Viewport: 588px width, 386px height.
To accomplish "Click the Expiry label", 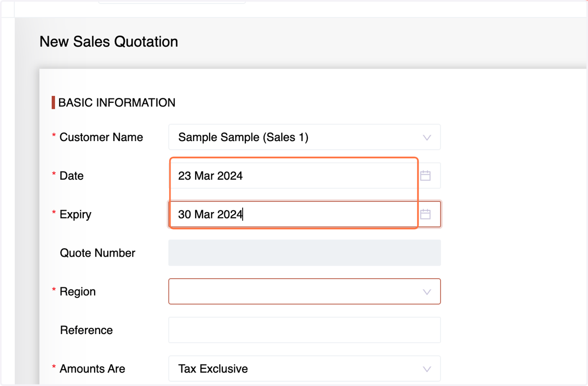I will (75, 215).
